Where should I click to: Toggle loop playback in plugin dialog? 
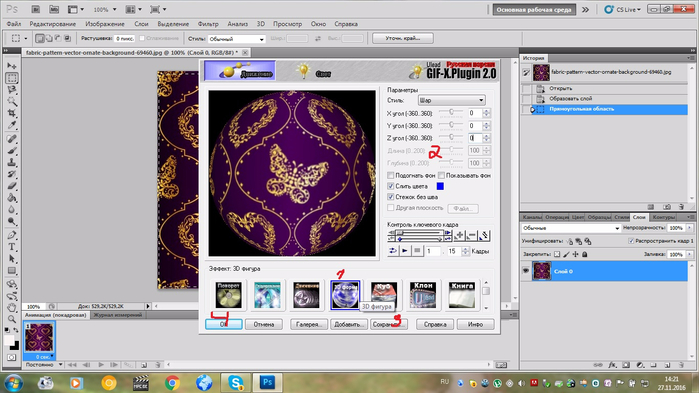pyautogui.click(x=393, y=251)
